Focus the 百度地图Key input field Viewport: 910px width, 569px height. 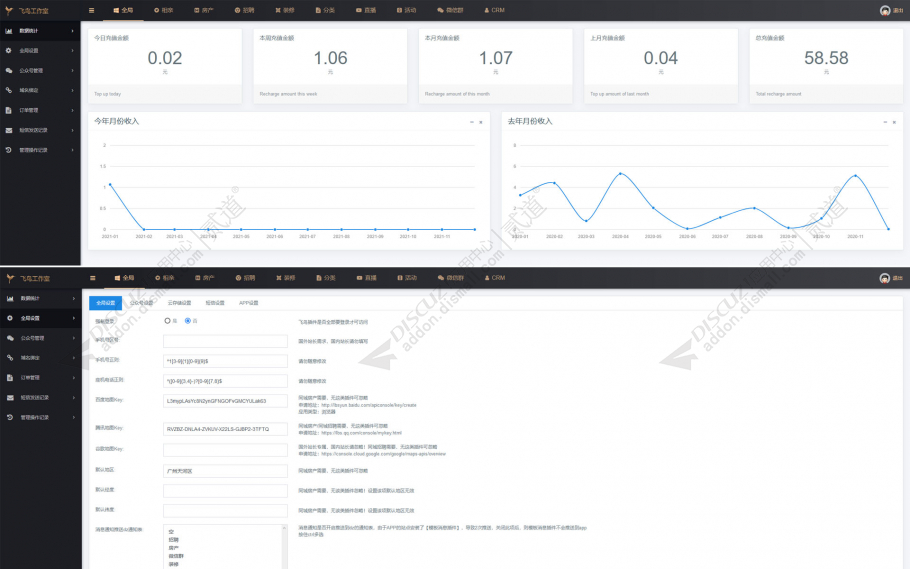coord(225,401)
